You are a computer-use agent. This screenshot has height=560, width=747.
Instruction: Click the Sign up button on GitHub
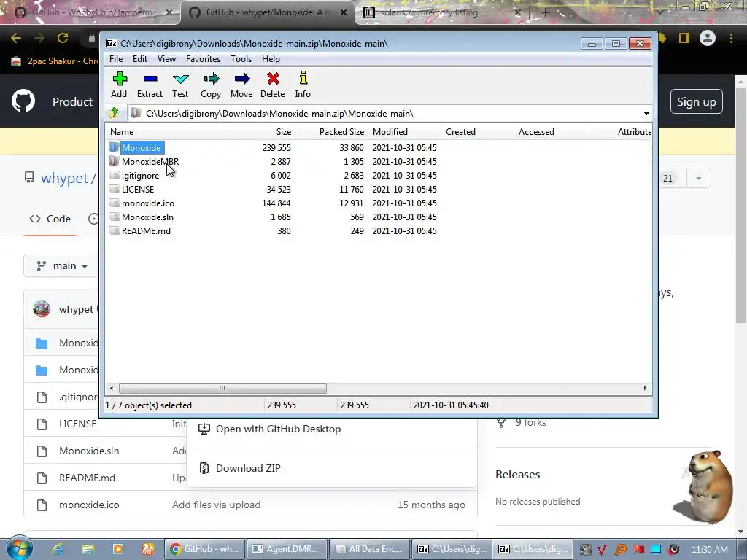point(697,102)
